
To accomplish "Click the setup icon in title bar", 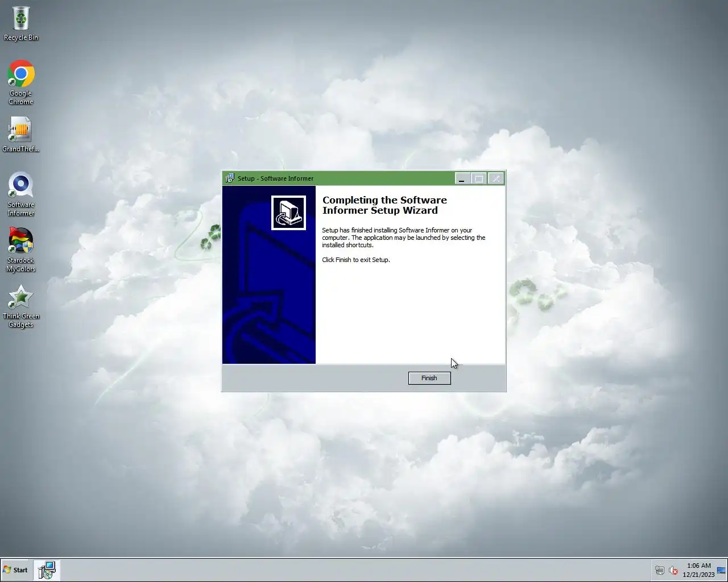I will pos(230,178).
